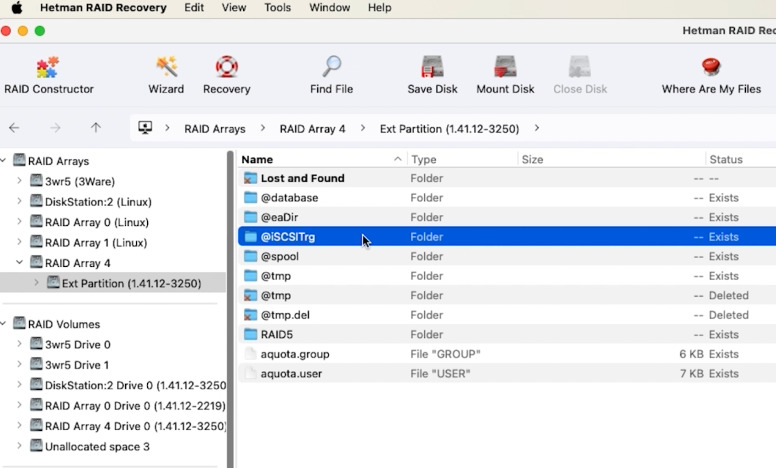Launch the Wizard tool
The image size is (776, 468).
[x=166, y=75]
